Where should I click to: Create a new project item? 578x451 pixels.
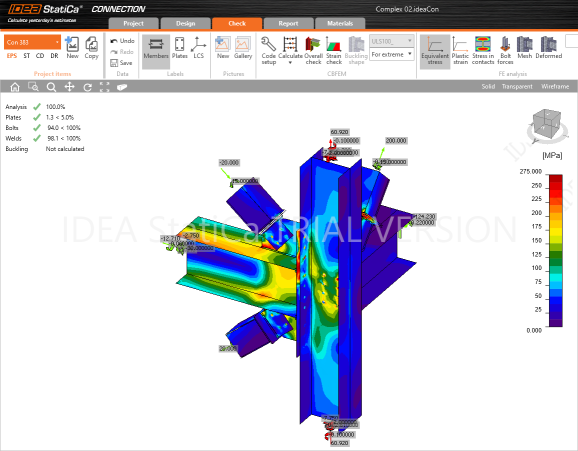click(72, 48)
